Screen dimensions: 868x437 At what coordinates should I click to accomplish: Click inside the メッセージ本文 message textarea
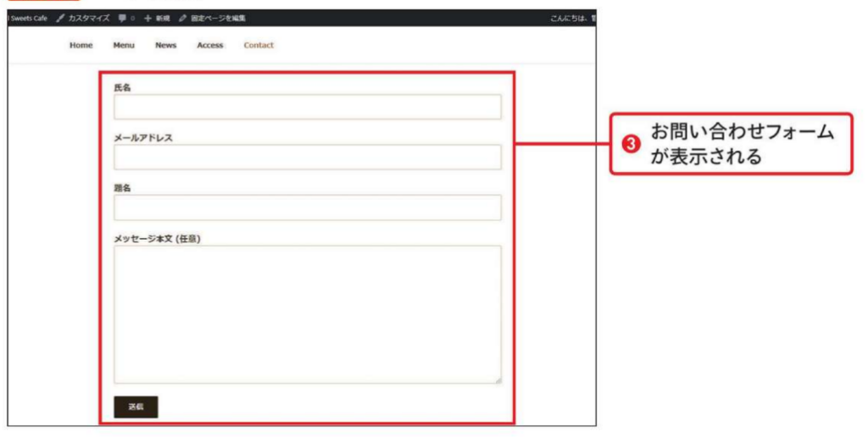point(307,314)
